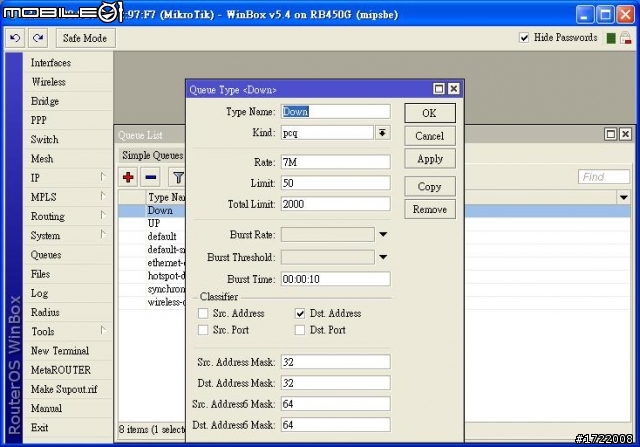Expand the Burst Rate field
The height and width of the screenshot is (447, 640).
point(383,234)
